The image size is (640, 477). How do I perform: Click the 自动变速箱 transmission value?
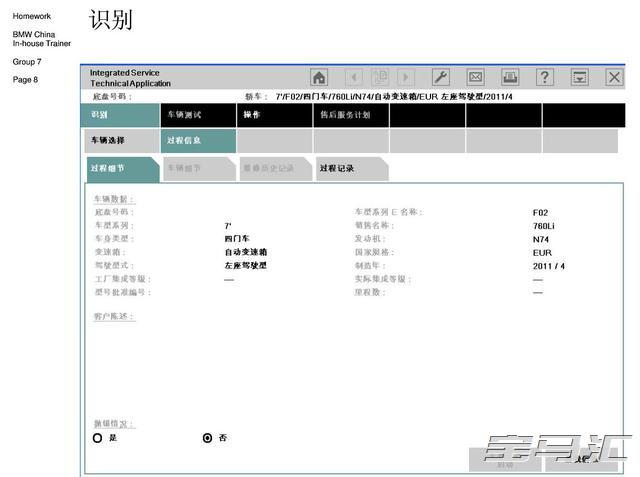click(x=246, y=252)
